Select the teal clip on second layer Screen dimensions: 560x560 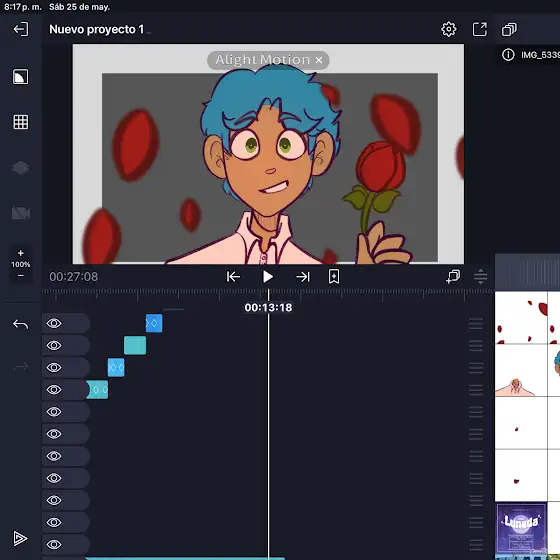coord(135,345)
